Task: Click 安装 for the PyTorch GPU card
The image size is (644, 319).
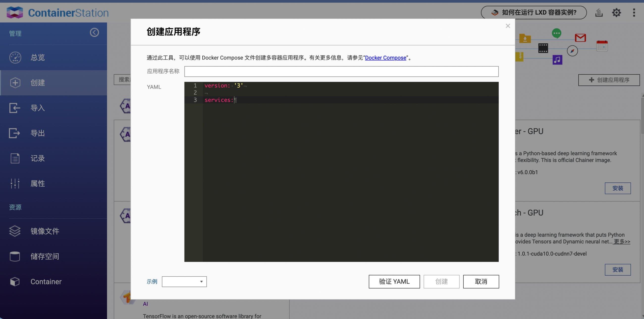Action: click(x=618, y=270)
